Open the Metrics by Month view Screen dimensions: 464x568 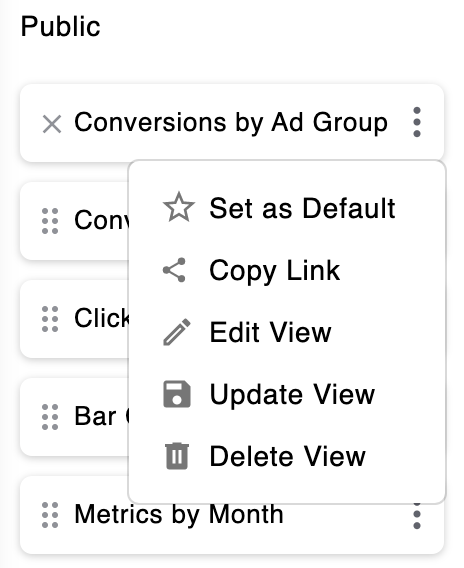pos(179,515)
